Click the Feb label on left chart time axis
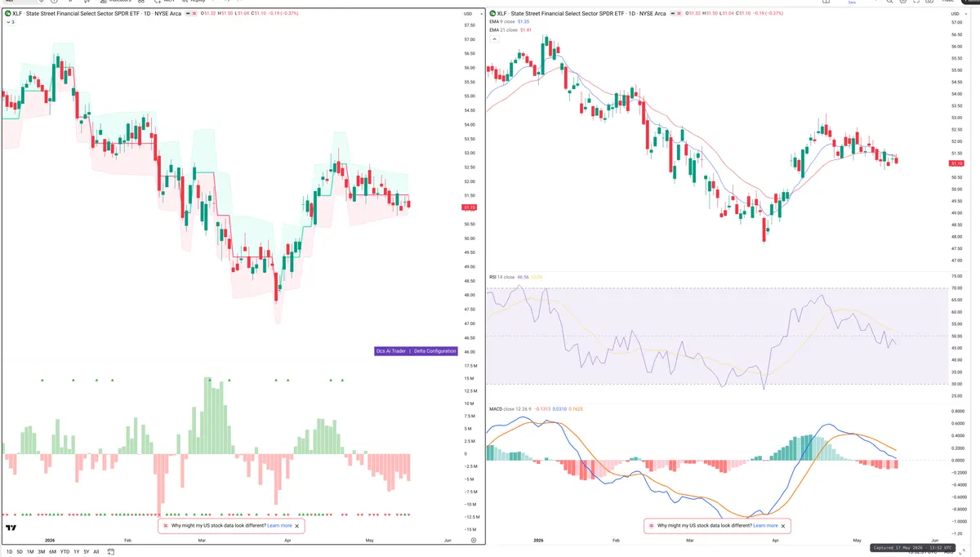This screenshot has height=557, width=980. tap(127, 540)
